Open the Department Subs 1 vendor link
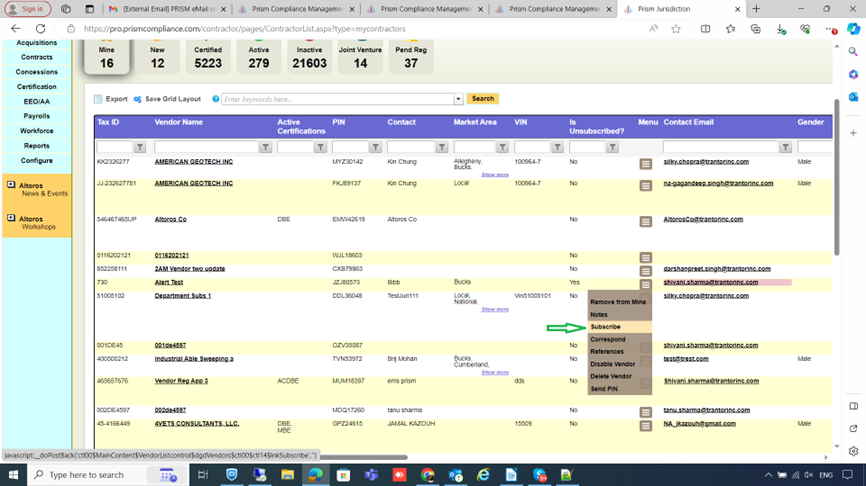The height and width of the screenshot is (486, 866). (x=182, y=296)
